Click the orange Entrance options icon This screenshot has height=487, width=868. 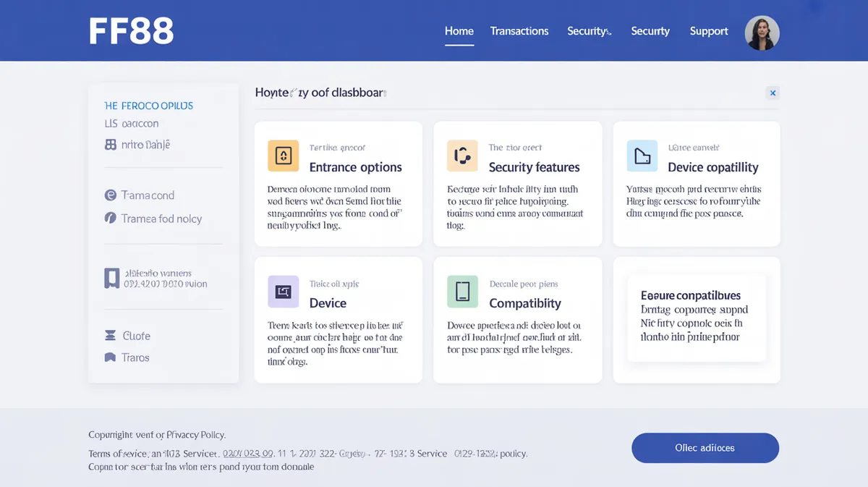pos(283,156)
